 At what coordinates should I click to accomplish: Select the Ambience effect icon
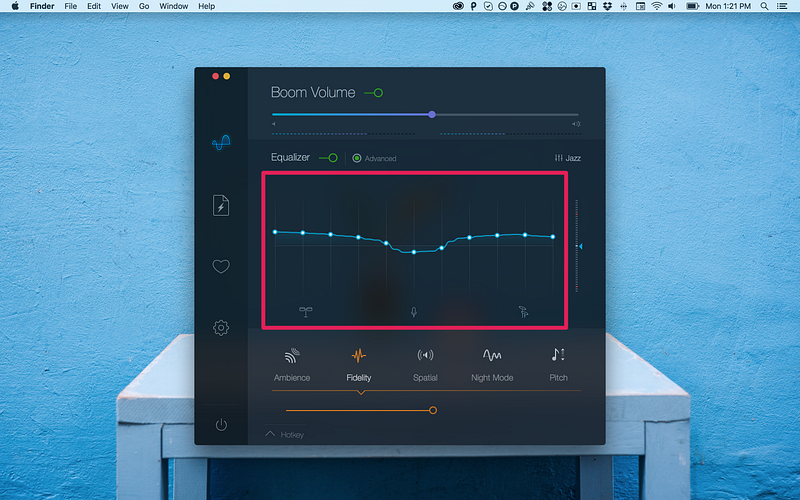(292, 355)
